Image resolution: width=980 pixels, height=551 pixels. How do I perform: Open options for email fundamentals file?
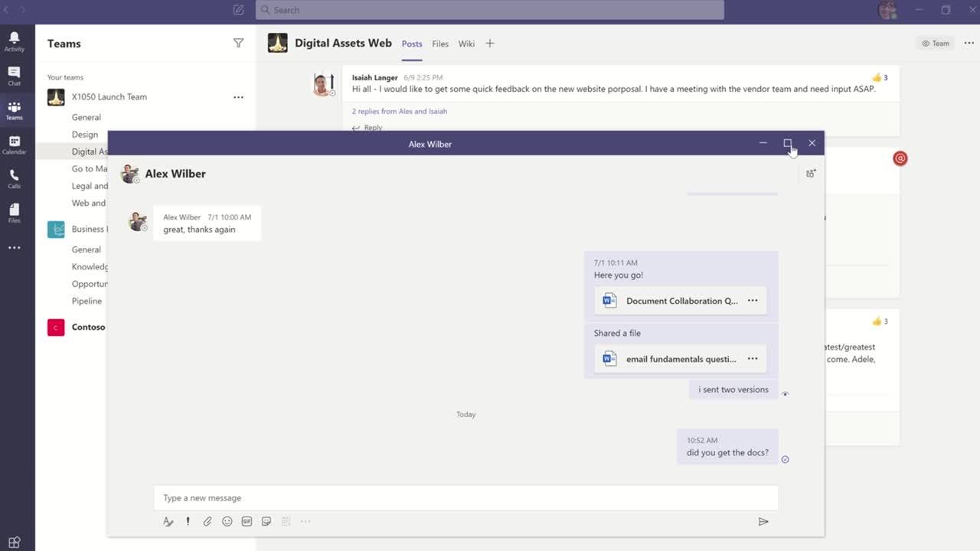753,359
